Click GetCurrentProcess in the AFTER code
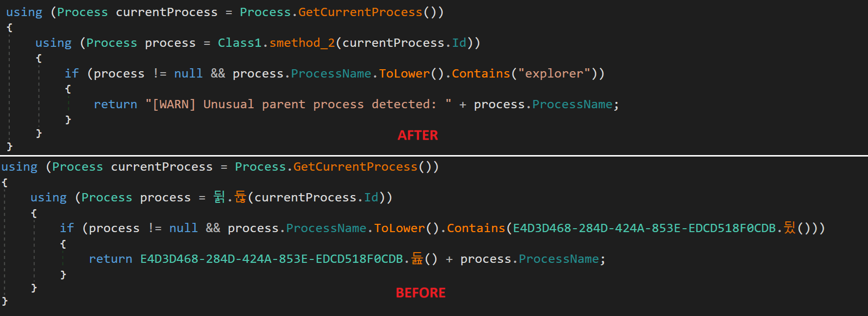Image resolution: width=868 pixels, height=316 pixels. tap(360, 12)
